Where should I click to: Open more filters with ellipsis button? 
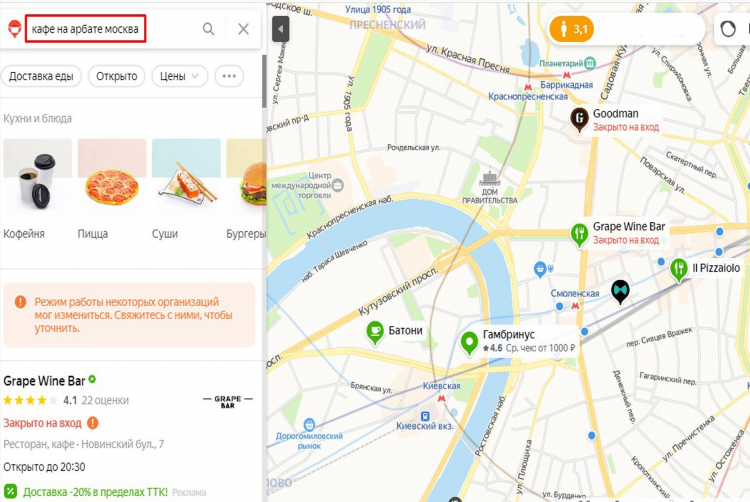[229, 76]
